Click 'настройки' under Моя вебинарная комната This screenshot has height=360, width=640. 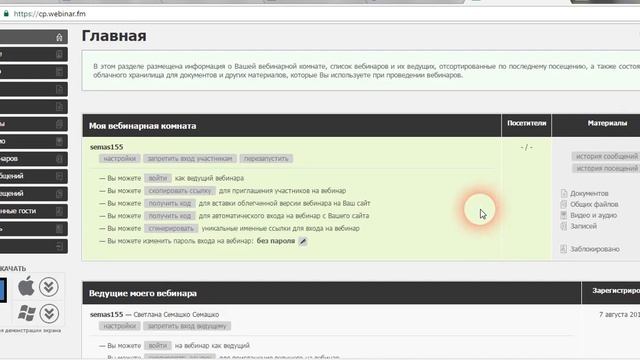coord(120,158)
